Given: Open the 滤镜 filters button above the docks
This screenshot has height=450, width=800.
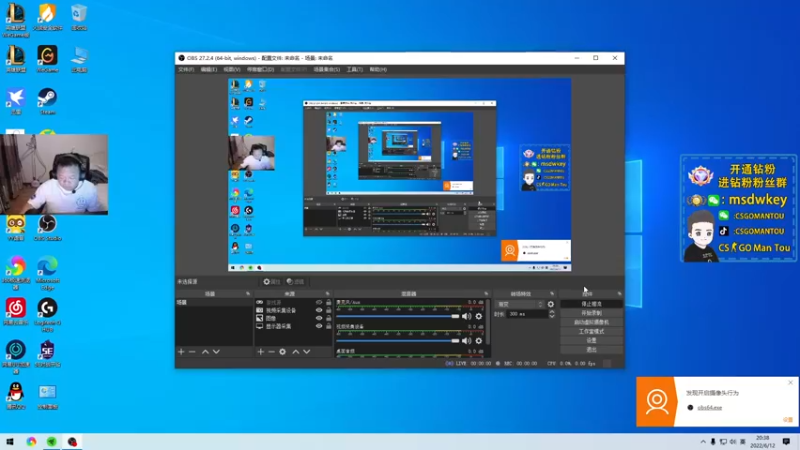Looking at the screenshot, I should (295, 282).
